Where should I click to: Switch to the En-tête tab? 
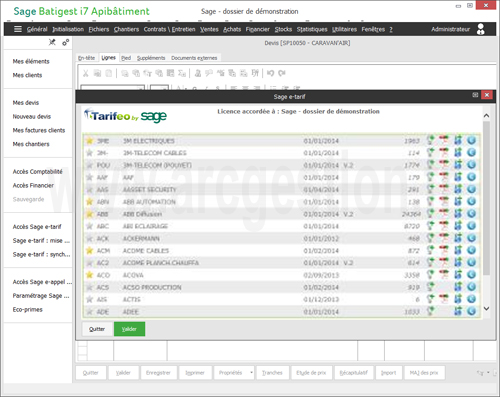tap(87, 58)
